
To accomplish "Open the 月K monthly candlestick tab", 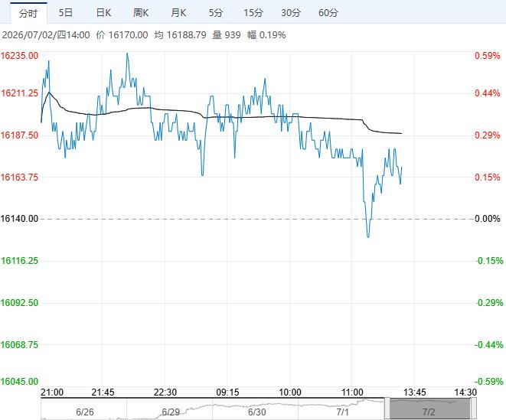I will coord(178,13).
